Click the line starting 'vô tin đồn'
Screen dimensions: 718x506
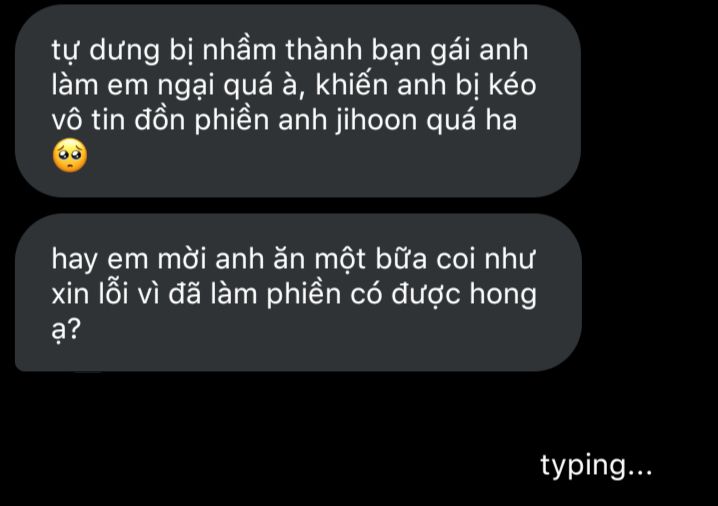coord(284,121)
